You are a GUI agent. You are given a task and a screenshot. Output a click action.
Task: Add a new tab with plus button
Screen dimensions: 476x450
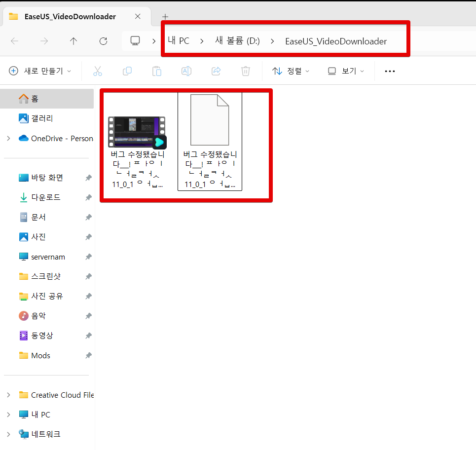(x=165, y=16)
